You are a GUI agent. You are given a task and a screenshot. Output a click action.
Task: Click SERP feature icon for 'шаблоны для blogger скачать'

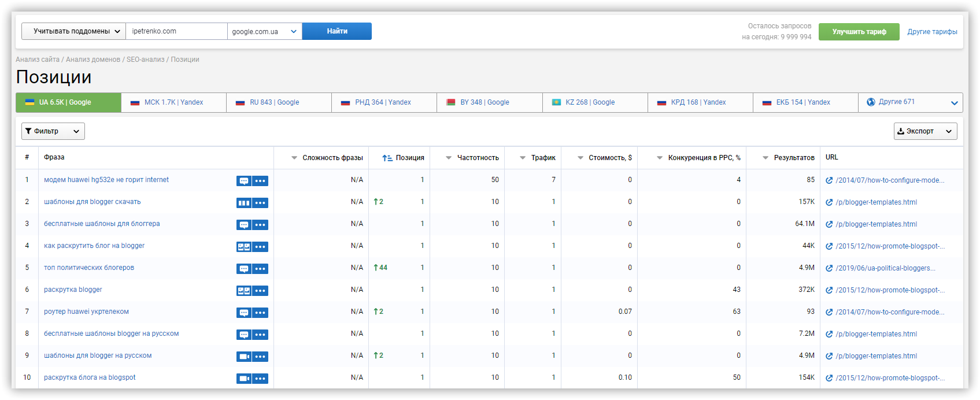coord(244,203)
